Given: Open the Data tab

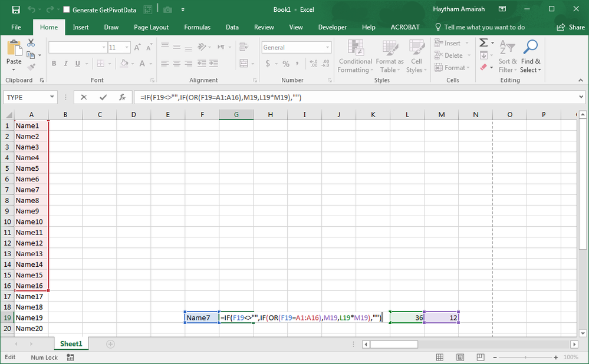Looking at the screenshot, I should coord(232,27).
